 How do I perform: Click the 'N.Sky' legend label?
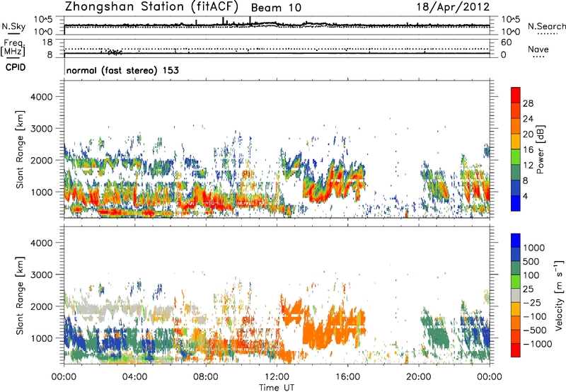point(13,26)
